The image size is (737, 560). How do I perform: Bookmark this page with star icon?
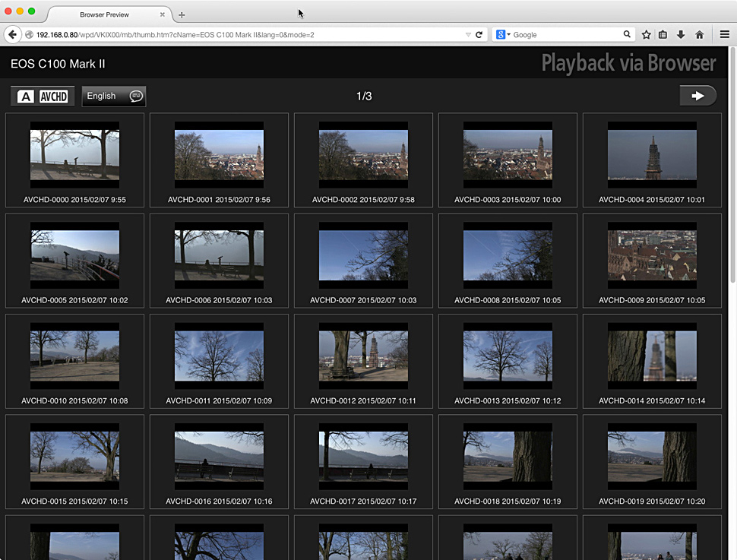pyautogui.click(x=646, y=35)
